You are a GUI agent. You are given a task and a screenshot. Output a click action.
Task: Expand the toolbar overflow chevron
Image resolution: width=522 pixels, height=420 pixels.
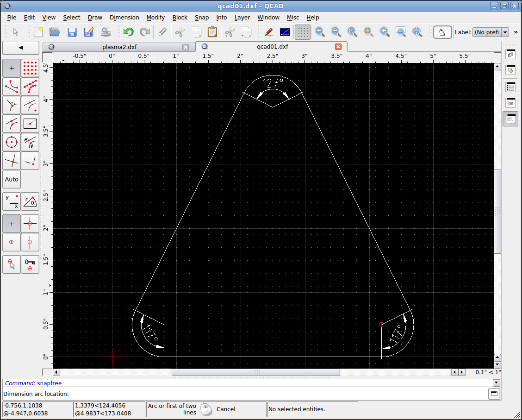click(516, 32)
